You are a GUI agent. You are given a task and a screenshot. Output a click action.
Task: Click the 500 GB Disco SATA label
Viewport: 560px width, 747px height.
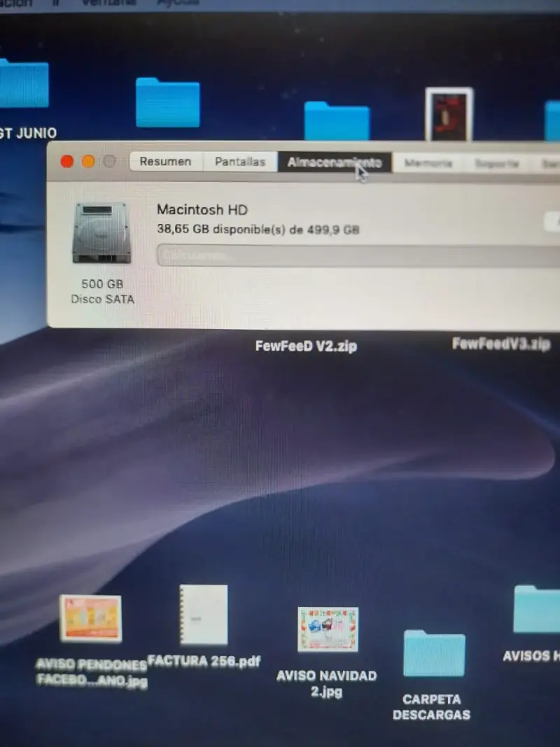pos(102,291)
